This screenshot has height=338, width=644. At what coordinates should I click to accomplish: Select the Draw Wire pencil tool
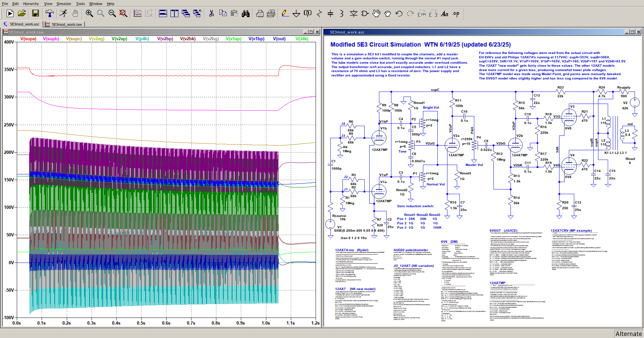[x=285, y=13]
